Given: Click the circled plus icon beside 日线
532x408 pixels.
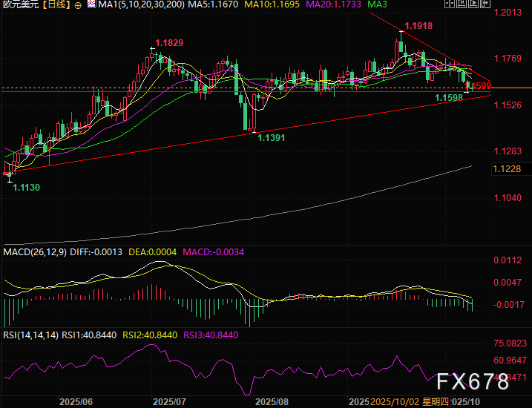Looking at the screenshot, I should tap(79, 5).
